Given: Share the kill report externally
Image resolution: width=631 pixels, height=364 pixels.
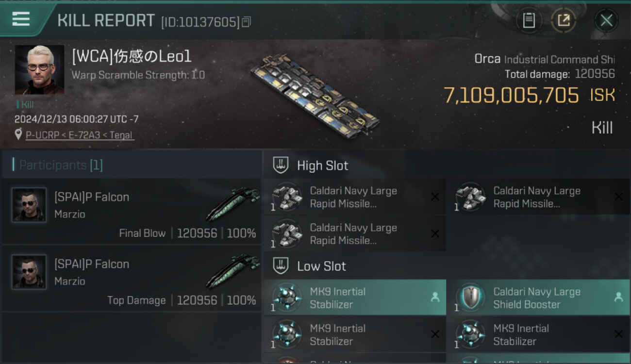Looking at the screenshot, I should 564,20.
